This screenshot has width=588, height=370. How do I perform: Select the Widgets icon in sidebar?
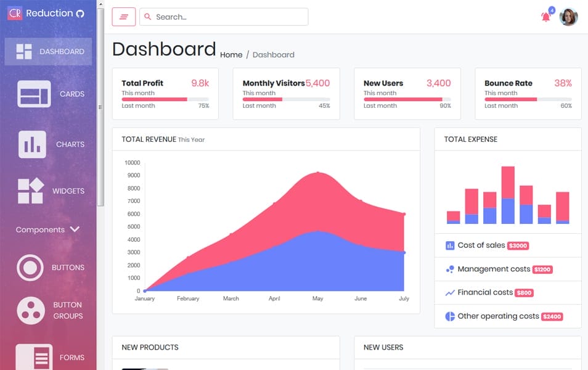click(x=30, y=191)
